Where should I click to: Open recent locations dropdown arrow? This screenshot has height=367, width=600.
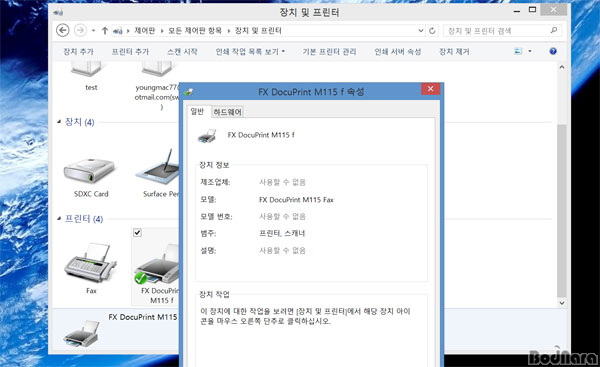93,31
